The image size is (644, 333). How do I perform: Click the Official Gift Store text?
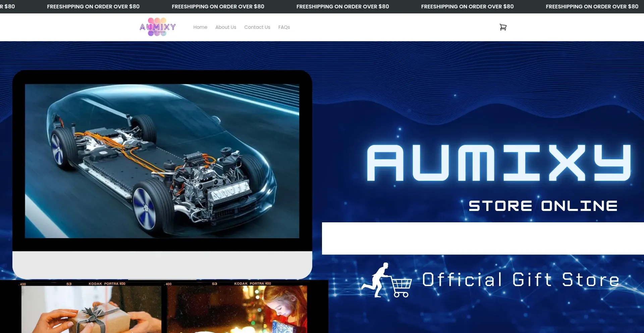tap(521, 280)
